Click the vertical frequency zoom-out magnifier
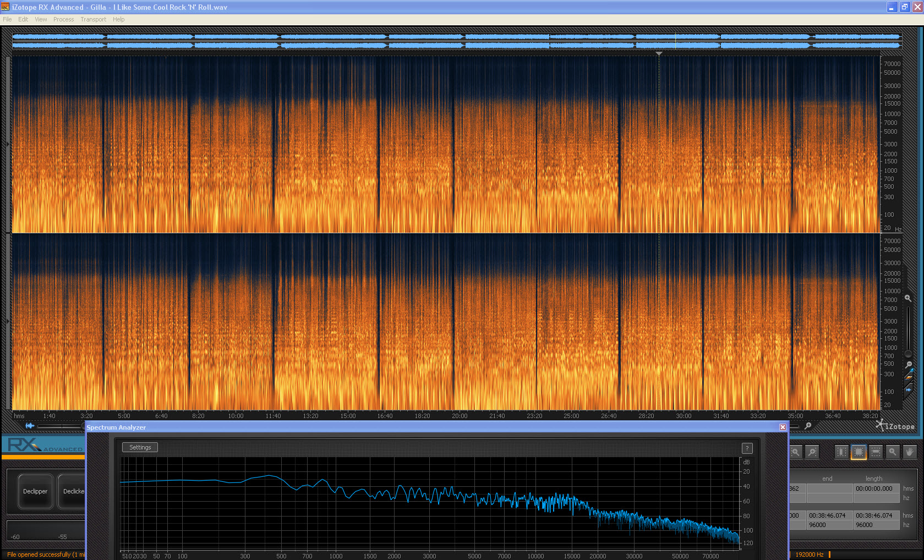The width and height of the screenshot is (924, 560). [908, 365]
